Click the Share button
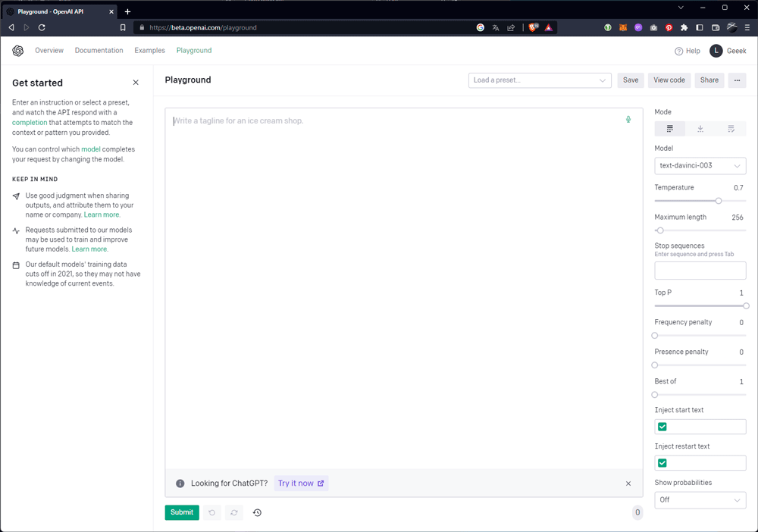Image resolution: width=758 pixels, height=532 pixels. pyautogui.click(x=709, y=80)
